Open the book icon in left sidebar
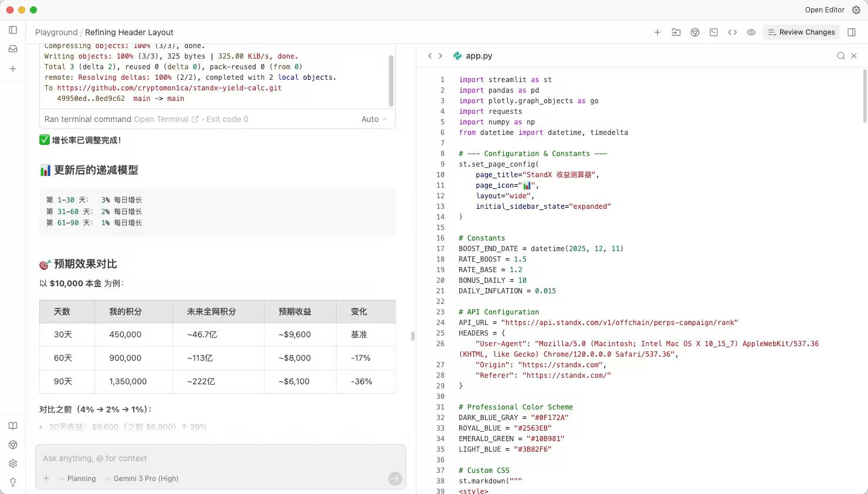Viewport: 868px width, 494px height. tap(13, 426)
